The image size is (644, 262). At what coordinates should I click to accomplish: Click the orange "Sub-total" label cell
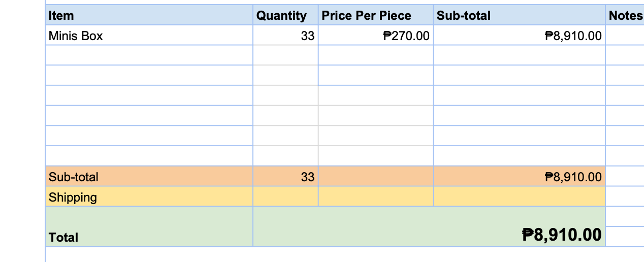click(149, 177)
